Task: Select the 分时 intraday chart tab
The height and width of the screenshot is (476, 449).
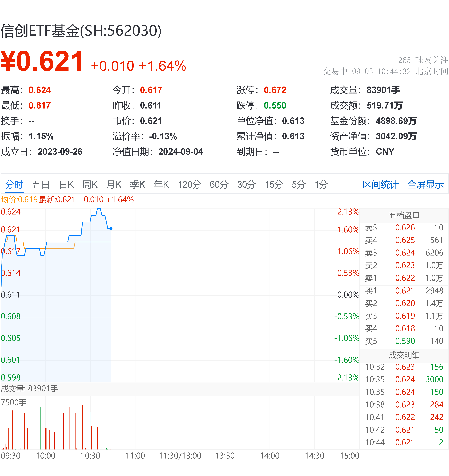Action: pyautogui.click(x=14, y=185)
